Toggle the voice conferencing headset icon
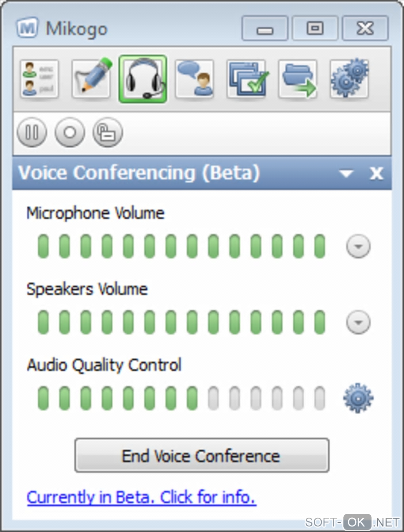The width and height of the screenshot is (404, 532). (x=143, y=79)
